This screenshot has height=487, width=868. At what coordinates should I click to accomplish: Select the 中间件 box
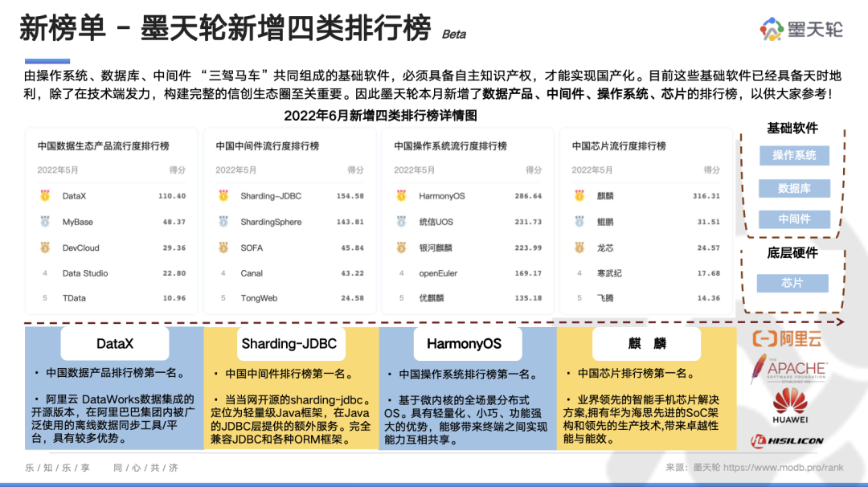pos(794,219)
